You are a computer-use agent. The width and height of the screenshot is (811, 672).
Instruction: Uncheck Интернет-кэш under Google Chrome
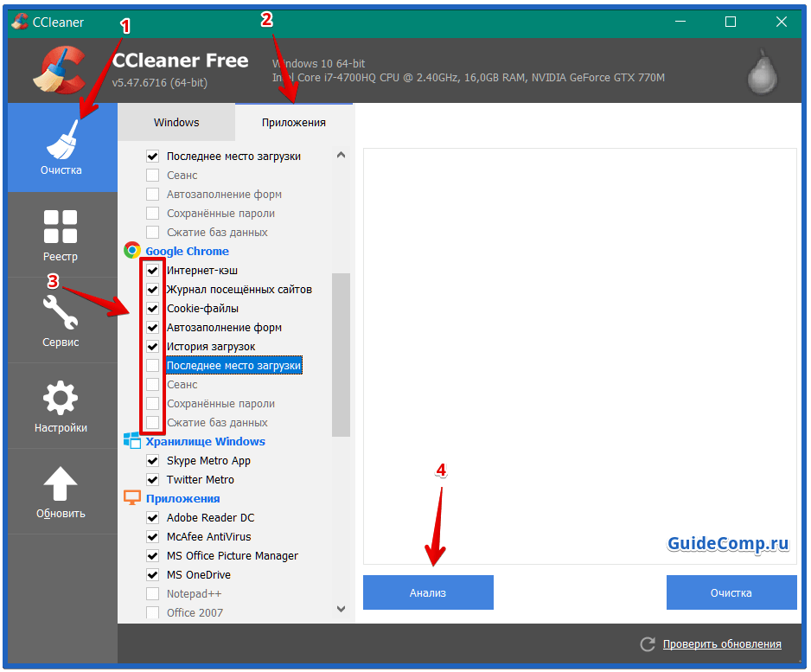click(x=153, y=271)
